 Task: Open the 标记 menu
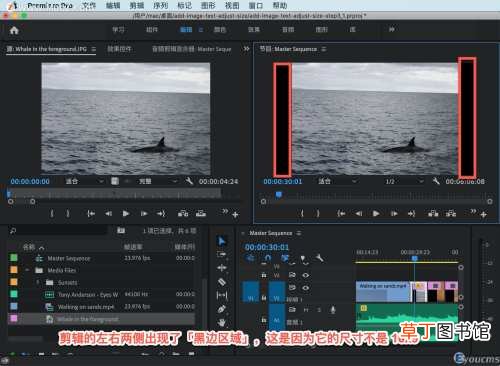click(x=184, y=5)
